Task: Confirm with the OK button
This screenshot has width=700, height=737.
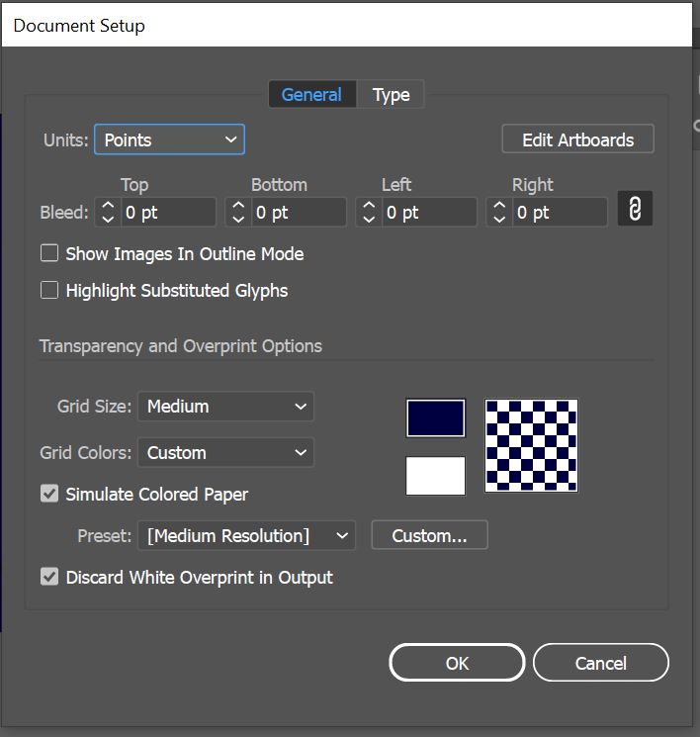Action: point(457,663)
